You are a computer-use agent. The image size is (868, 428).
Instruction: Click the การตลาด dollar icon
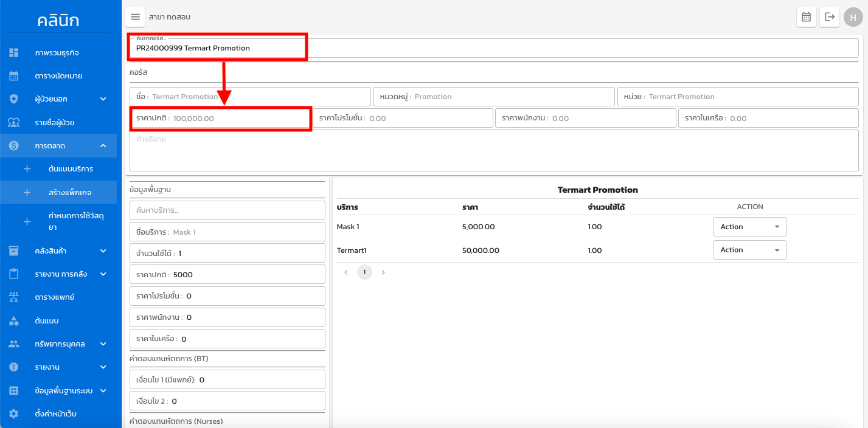14,146
